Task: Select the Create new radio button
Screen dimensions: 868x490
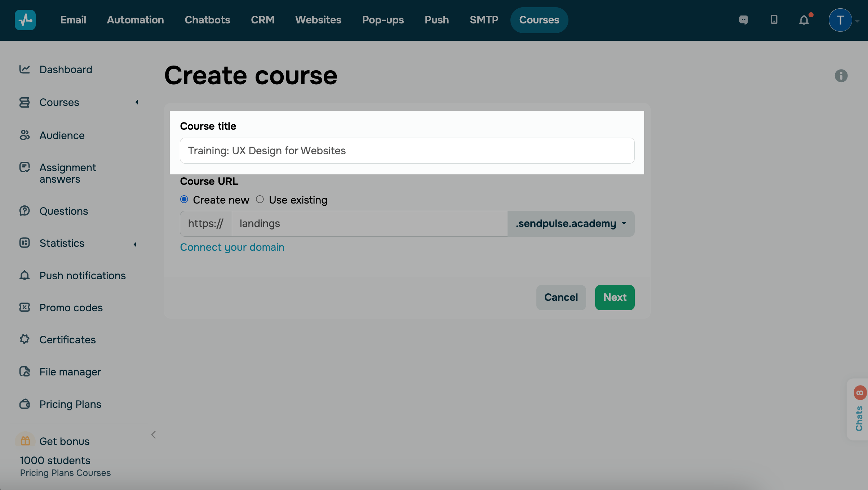Action: click(184, 199)
